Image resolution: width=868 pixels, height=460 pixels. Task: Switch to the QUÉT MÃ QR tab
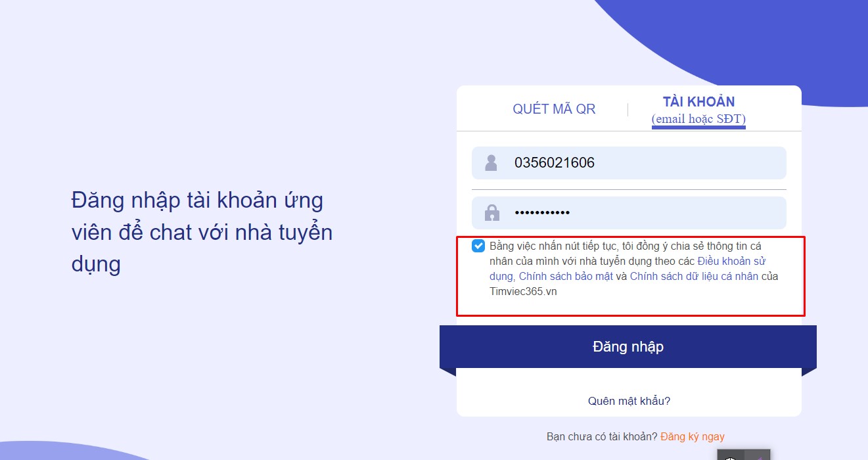pos(554,109)
